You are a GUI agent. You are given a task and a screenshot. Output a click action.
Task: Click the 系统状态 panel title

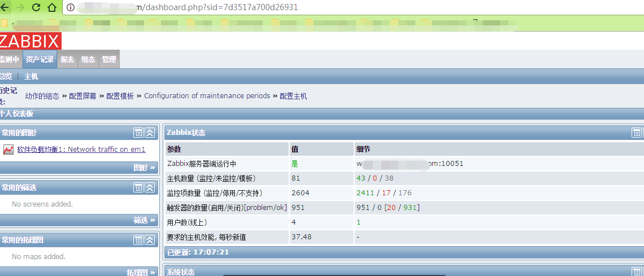[x=181, y=272]
